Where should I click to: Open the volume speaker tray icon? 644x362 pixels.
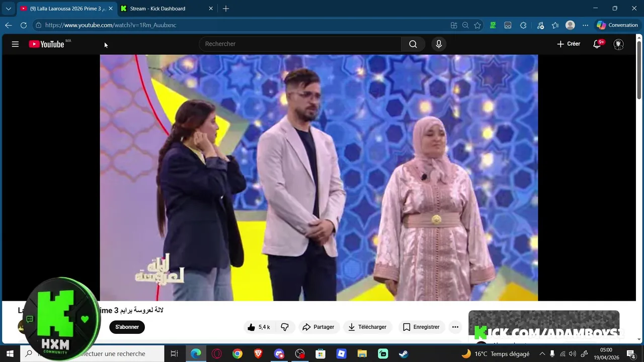pos(573,353)
